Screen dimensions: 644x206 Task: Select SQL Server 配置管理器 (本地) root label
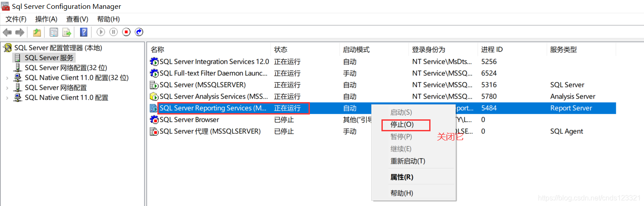pos(58,48)
